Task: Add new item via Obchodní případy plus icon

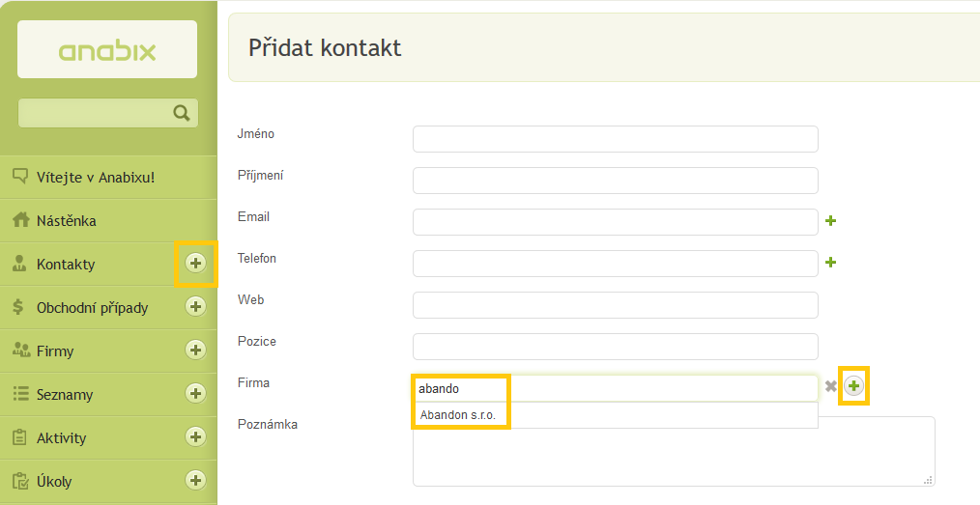Action: 195,306
